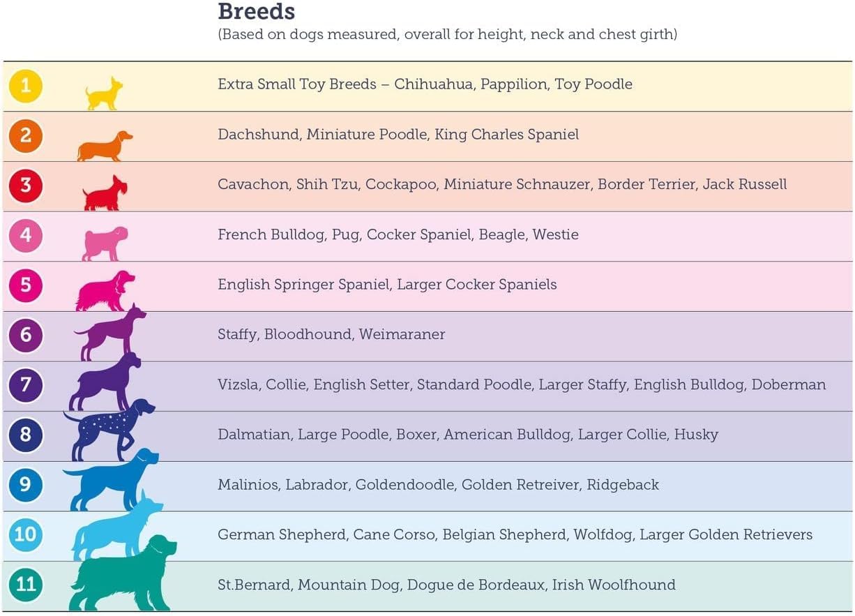Click the light blue number 10 badge

(26, 534)
